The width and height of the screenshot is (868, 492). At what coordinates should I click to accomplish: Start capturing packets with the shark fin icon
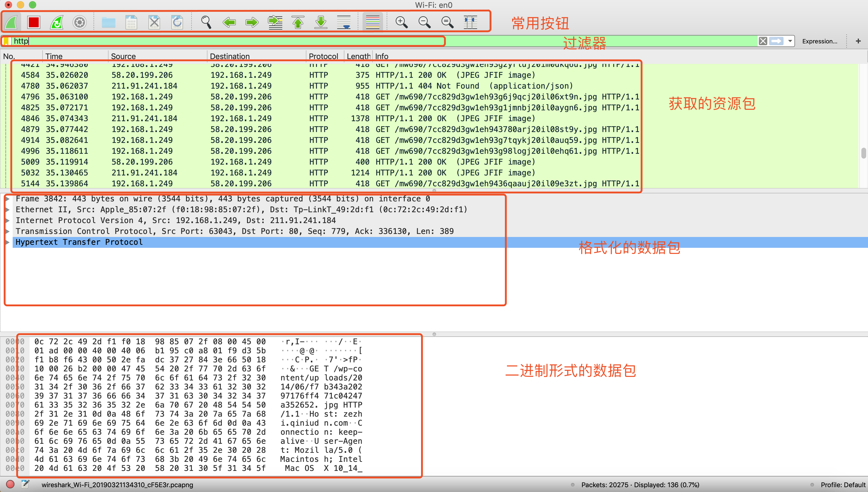click(11, 22)
